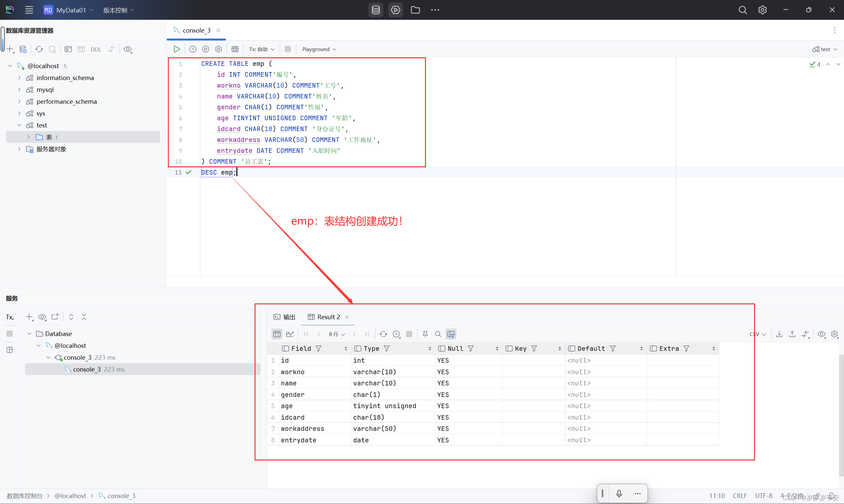
Task: Open console settings gear in editor toolbar
Action: pyautogui.click(x=219, y=49)
